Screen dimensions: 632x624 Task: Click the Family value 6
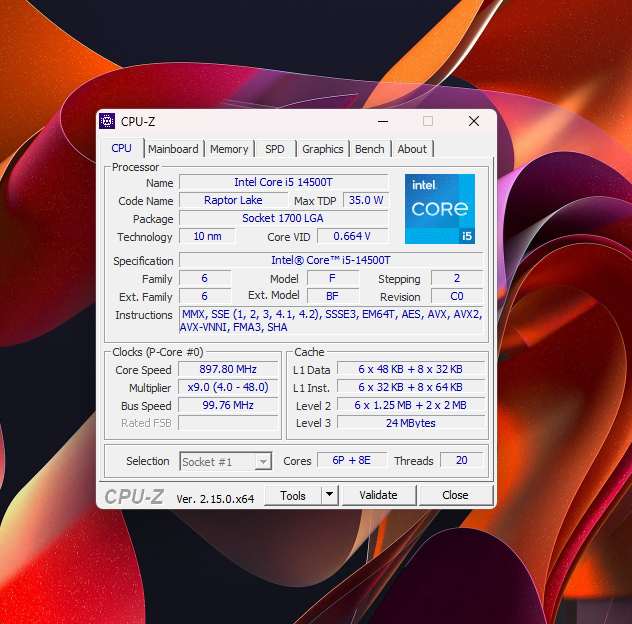point(205,278)
